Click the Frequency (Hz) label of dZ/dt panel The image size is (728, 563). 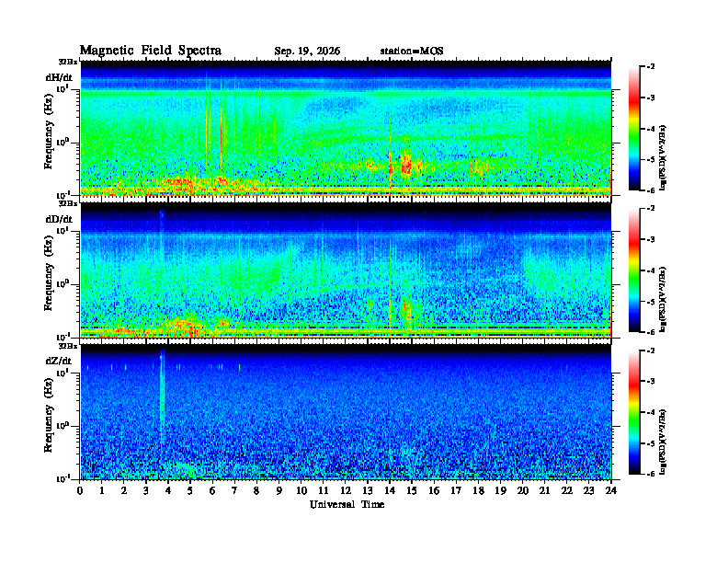49,428
